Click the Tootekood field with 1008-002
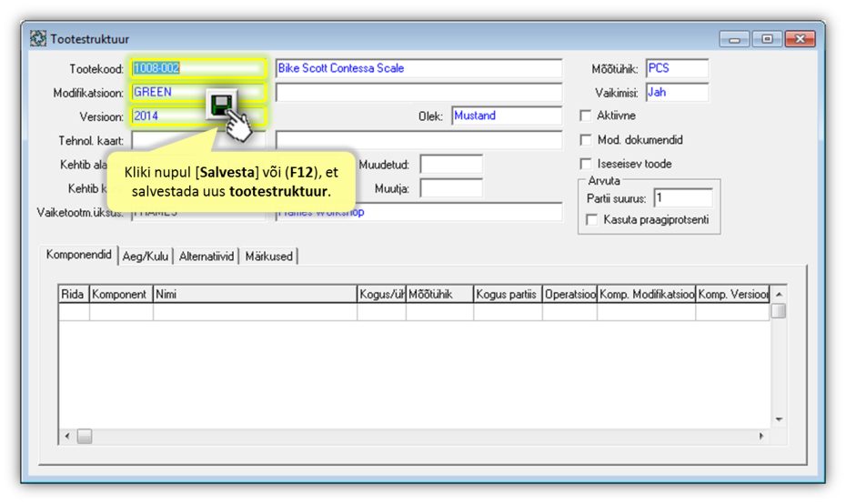Screen dimensions: 846x504 pos(198,68)
